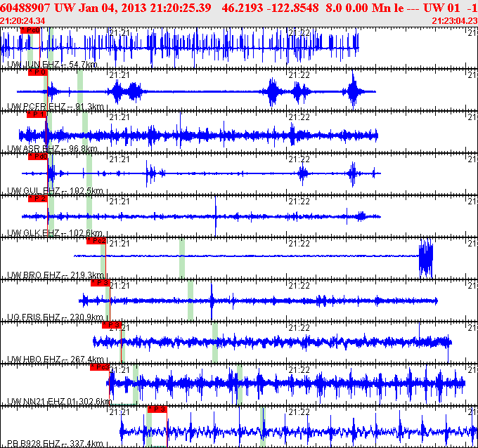This screenshot has width=478, height=448.
Task: Select the red P pick on PCFR trace
Action: [x=37, y=72]
